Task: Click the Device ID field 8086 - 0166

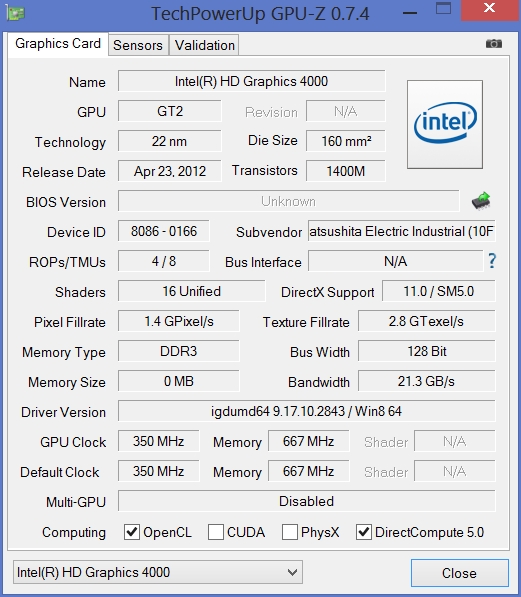Action: [164, 231]
